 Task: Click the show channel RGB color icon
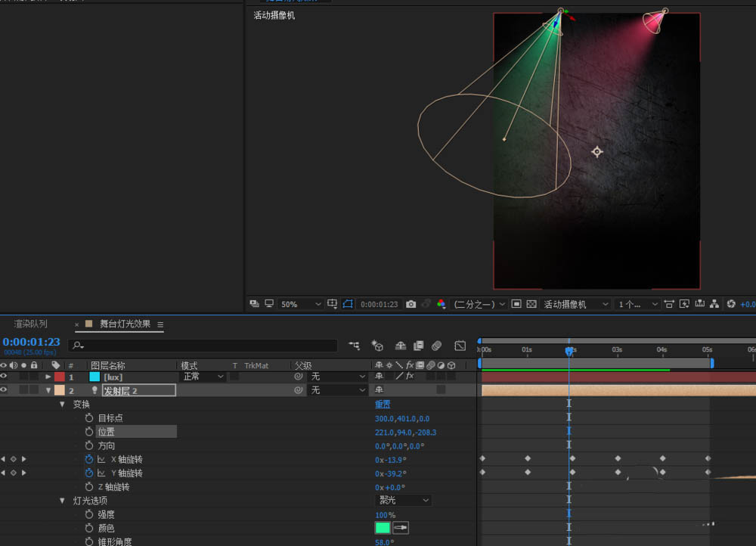point(442,304)
